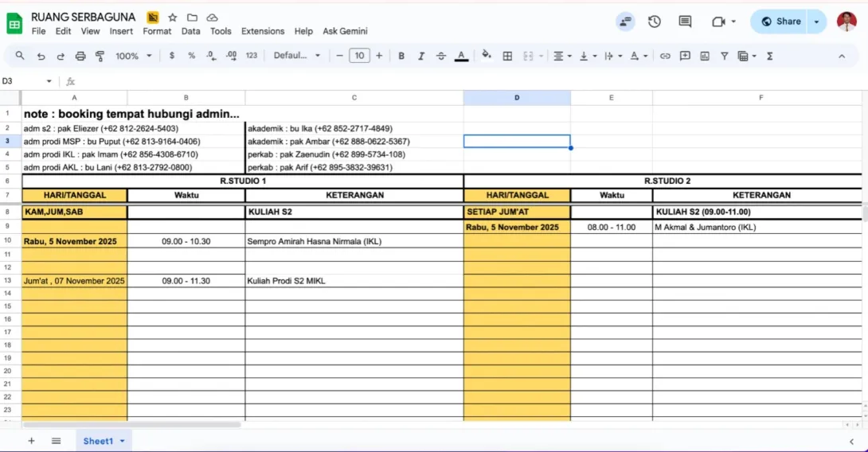
Task: Toggle bold formatting
Action: 401,56
